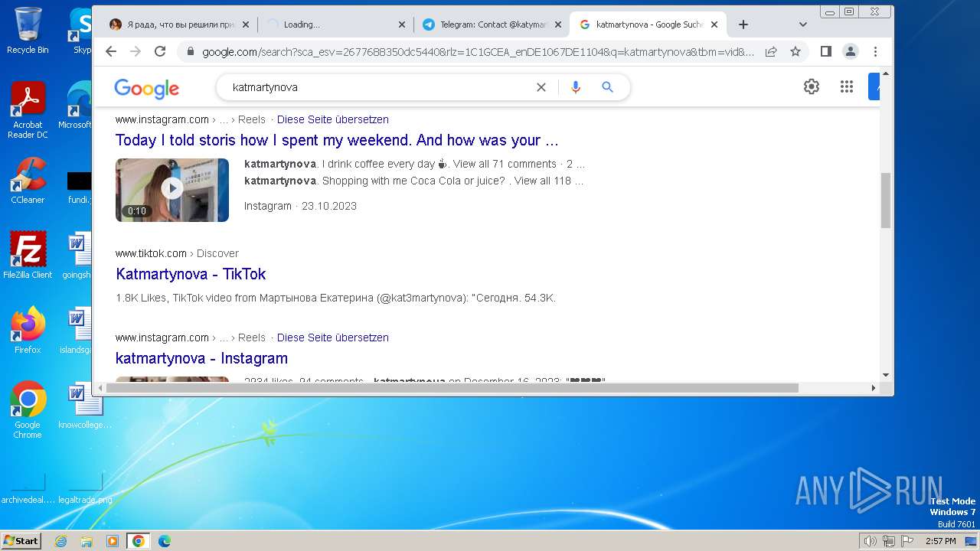Open 'Today I told storis' result
Viewport: 980px width, 551px height.
tap(337, 140)
